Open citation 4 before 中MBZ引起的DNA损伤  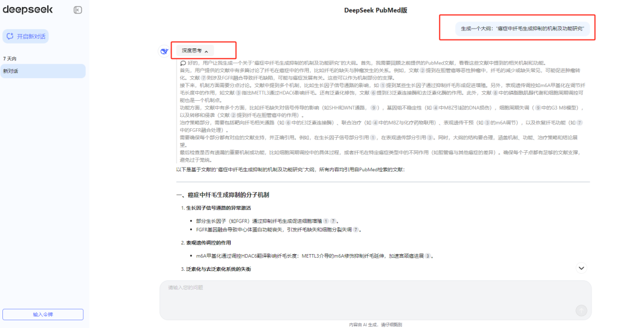coord(436,108)
